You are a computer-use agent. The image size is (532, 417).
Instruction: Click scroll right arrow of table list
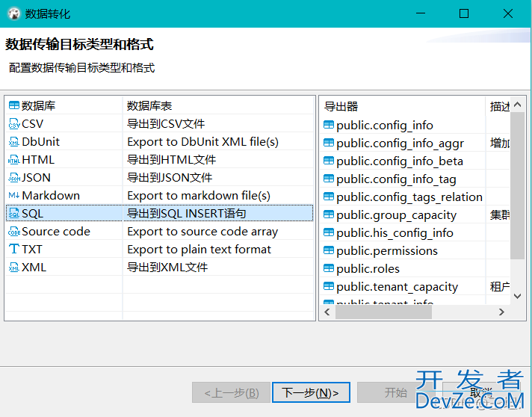501,312
